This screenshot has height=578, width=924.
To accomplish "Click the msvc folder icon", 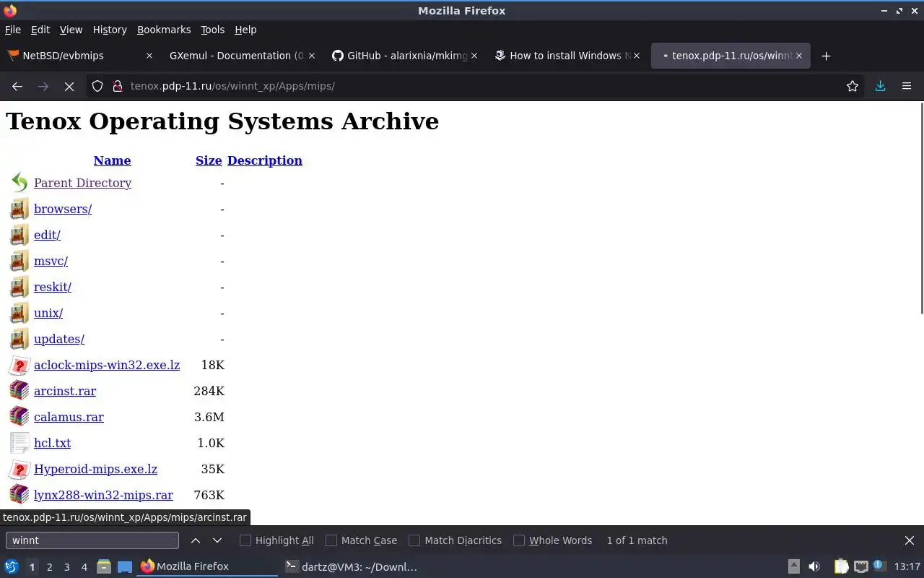I will pyautogui.click(x=19, y=261).
